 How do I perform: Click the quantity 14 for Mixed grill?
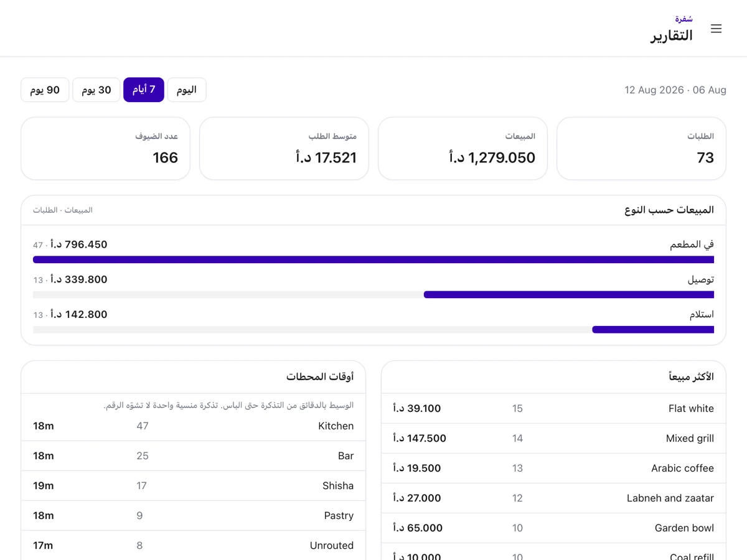pos(517,439)
